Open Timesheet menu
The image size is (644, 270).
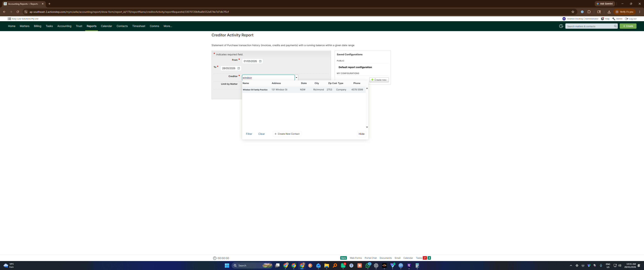tap(139, 26)
